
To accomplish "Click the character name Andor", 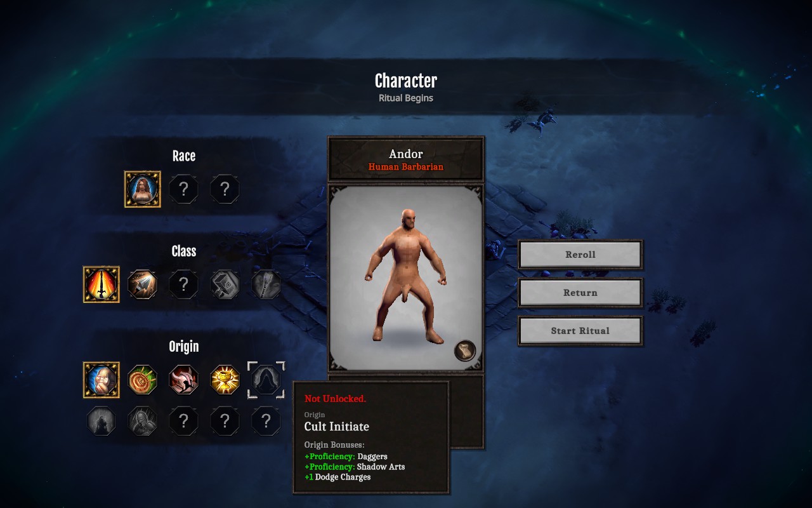I will pos(406,154).
